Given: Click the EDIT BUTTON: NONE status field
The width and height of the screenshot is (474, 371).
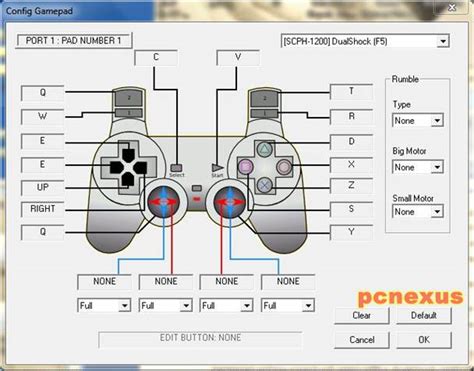Looking at the screenshot, I should pyautogui.click(x=200, y=339).
